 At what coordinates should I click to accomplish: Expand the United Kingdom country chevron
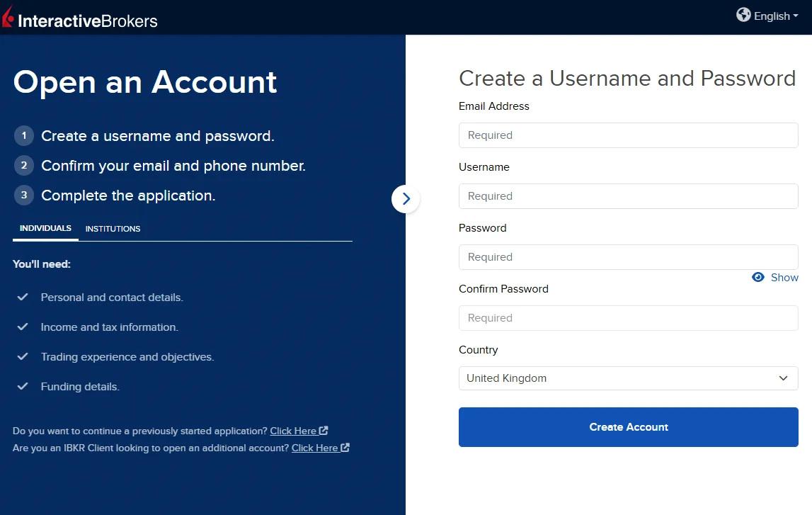click(x=784, y=378)
